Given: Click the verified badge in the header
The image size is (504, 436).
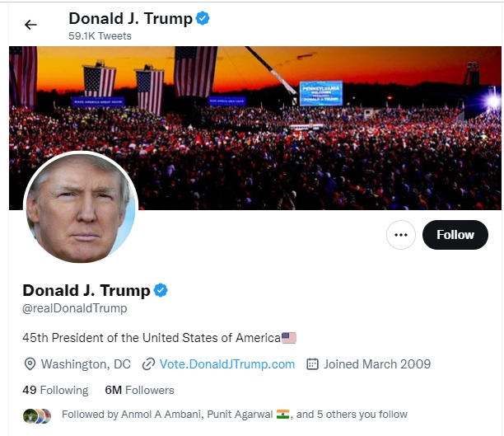Looking at the screenshot, I should 203,18.
